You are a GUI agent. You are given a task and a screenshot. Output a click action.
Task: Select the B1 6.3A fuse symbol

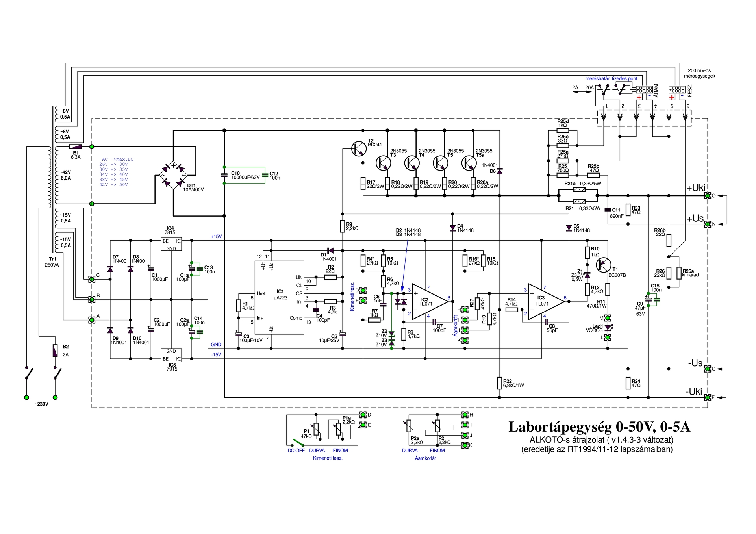click(76, 146)
